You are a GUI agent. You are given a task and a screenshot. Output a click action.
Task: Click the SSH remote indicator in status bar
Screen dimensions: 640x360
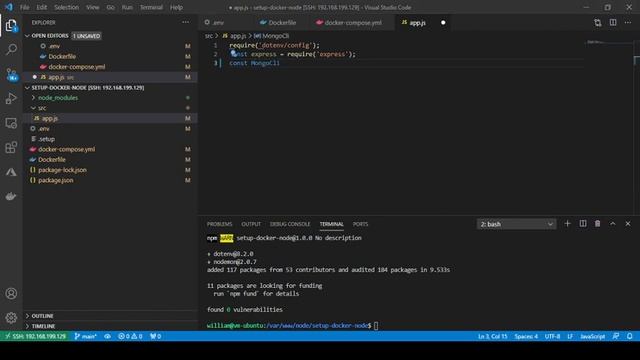[35, 336]
